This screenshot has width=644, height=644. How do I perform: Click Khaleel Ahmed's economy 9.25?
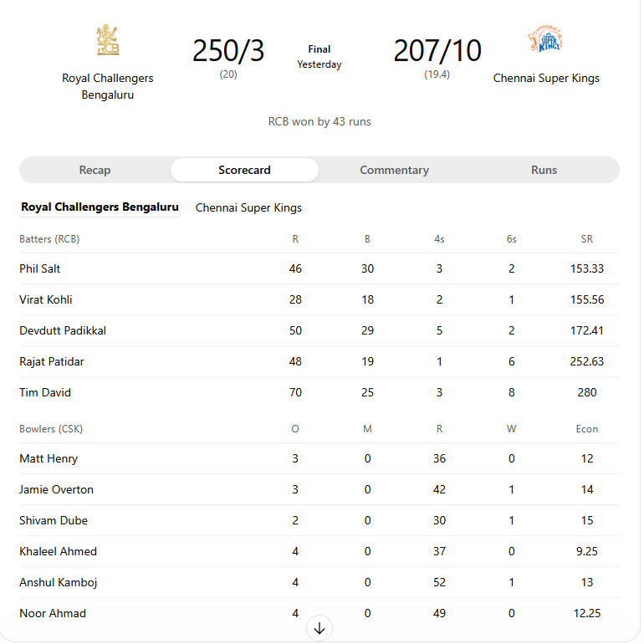586,551
